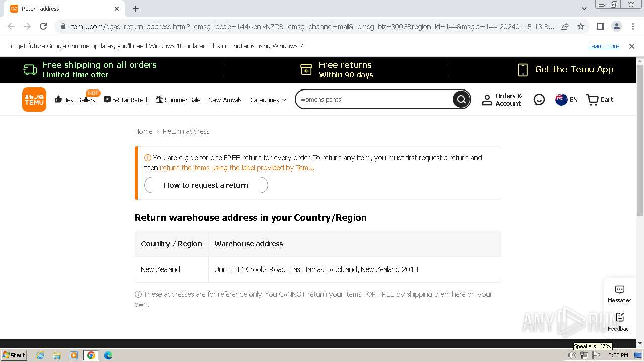Click the site info lock icon
Image resolution: width=644 pixels, height=362 pixels.
pos(63,27)
